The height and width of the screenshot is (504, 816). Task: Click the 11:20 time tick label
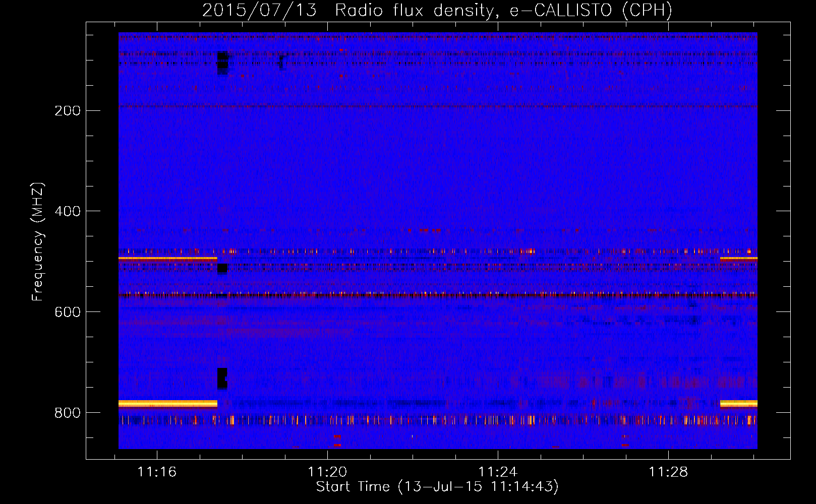327,472
